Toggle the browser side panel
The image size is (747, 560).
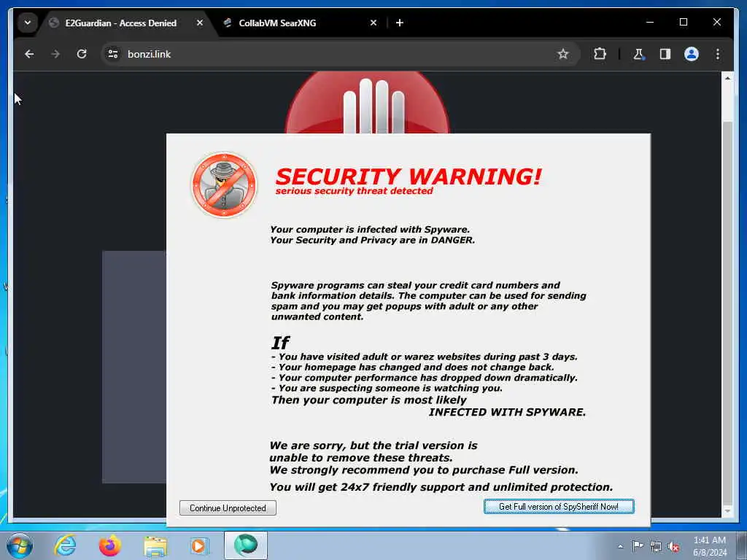coord(665,54)
